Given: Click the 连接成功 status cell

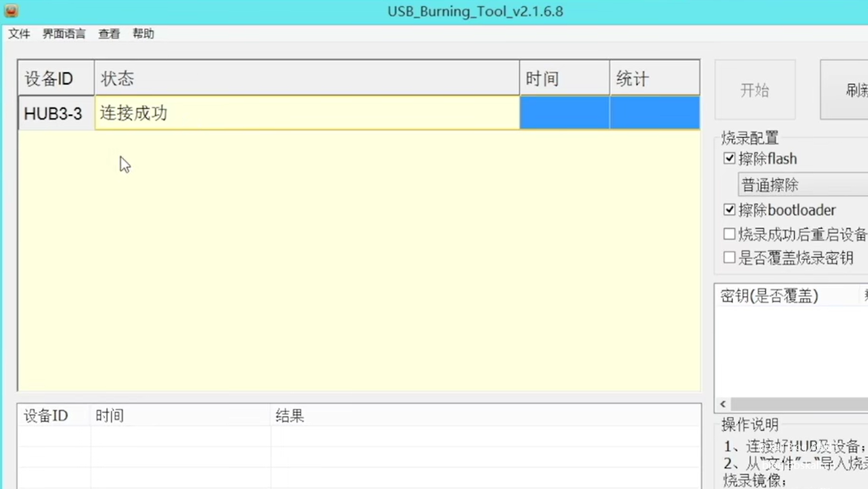Looking at the screenshot, I should pos(307,113).
